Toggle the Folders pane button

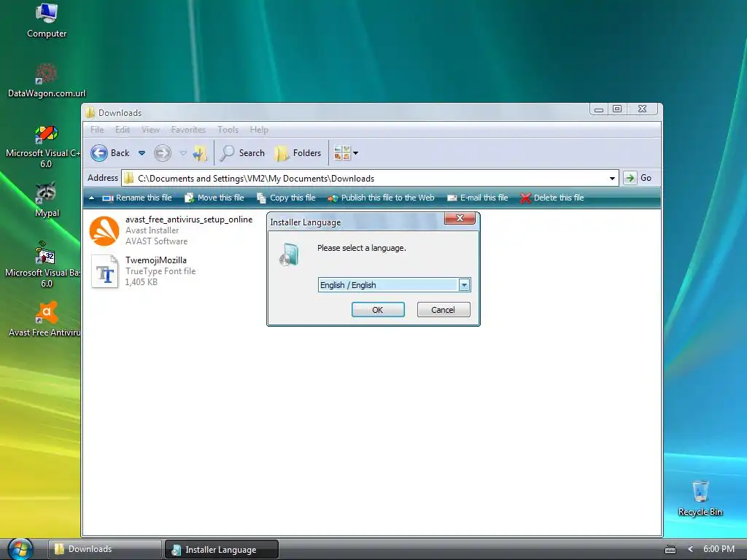298,153
